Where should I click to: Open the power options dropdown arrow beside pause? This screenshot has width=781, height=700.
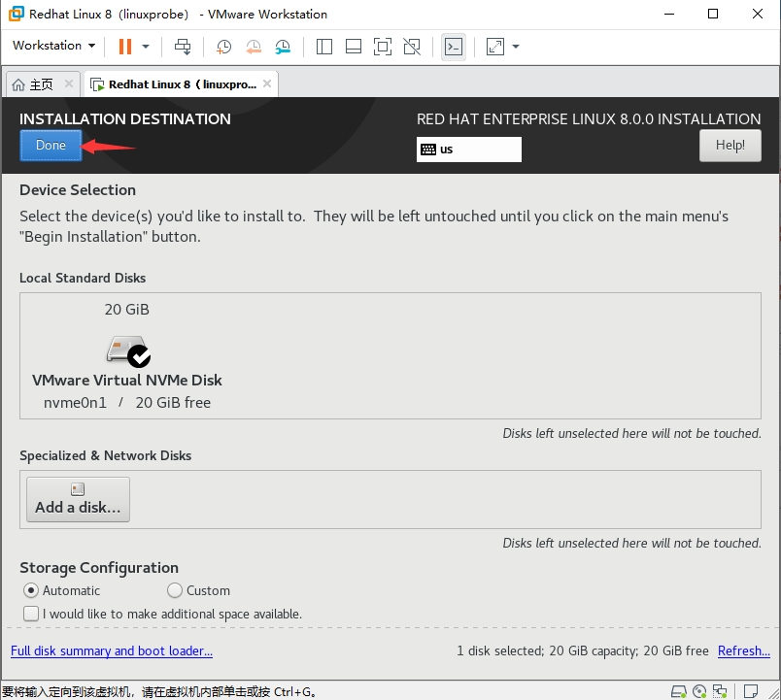point(146,47)
